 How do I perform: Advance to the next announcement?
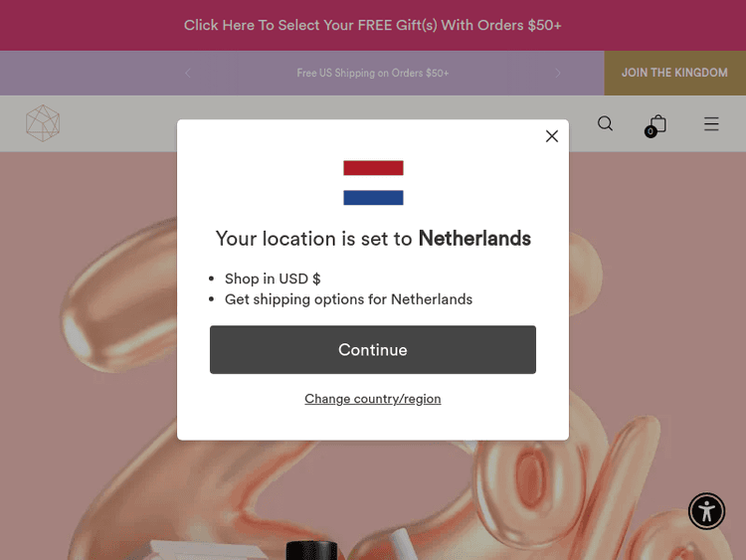[x=557, y=73]
